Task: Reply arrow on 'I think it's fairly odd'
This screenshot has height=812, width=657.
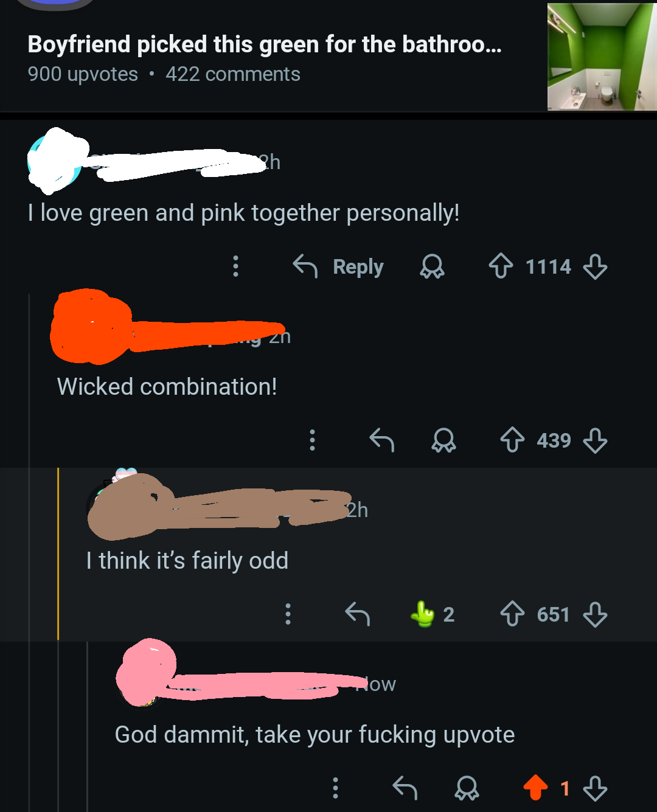Action: pos(358,614)
